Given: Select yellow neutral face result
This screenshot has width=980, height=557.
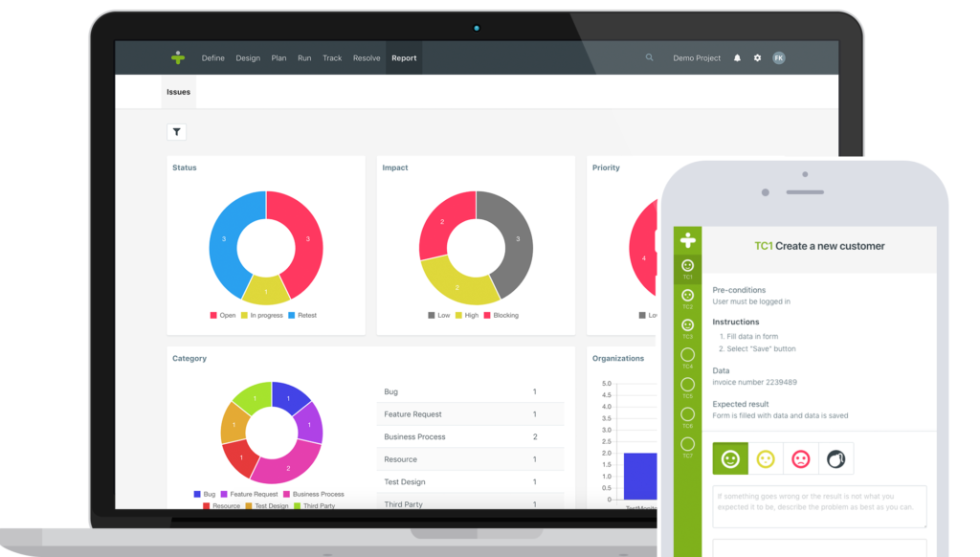Looking at the screenshot, I should (x=766, y=459).
